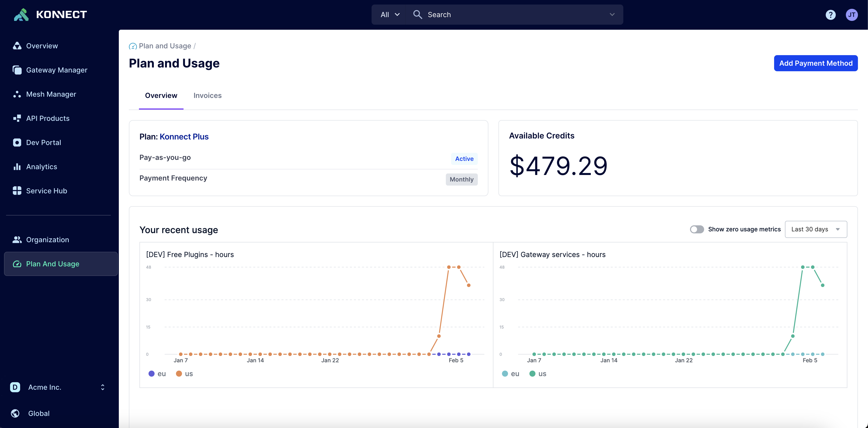Open Analytics from sidebar
868x428 pixels.
point(41,166)
